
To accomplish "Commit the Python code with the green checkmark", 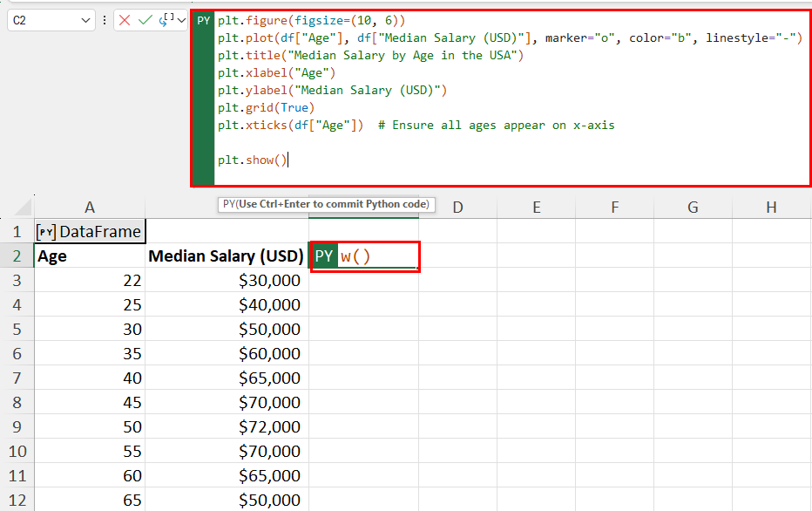I will (145, 20).
